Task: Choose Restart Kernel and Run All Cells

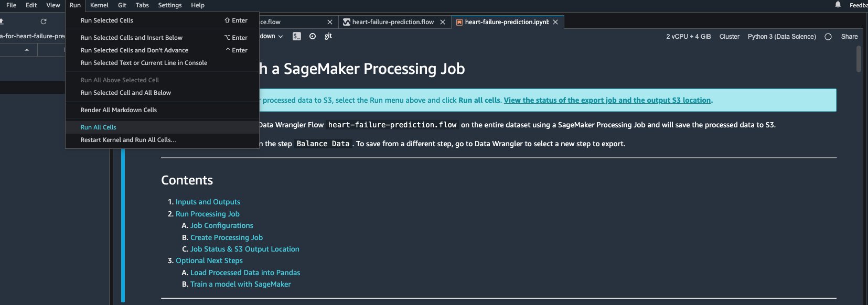Action: point(162,140)
